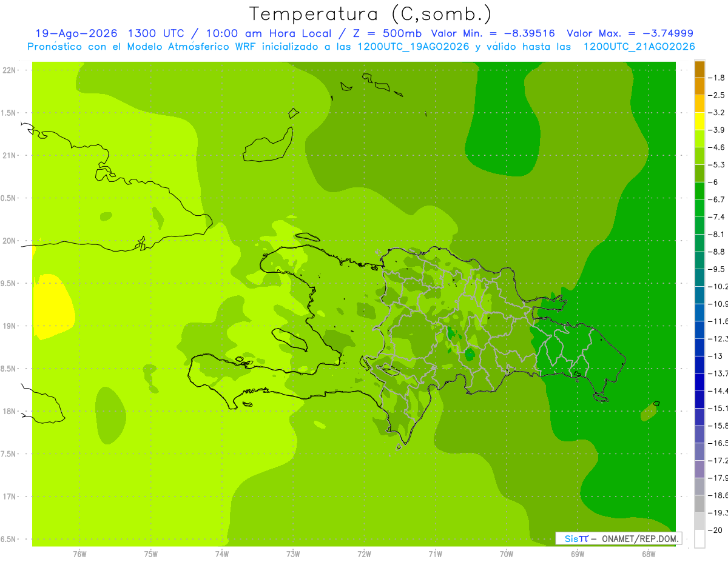Click the valid-until time '1200UTC_21AGO2026'

pyautogui.click(x=639, y=47)
